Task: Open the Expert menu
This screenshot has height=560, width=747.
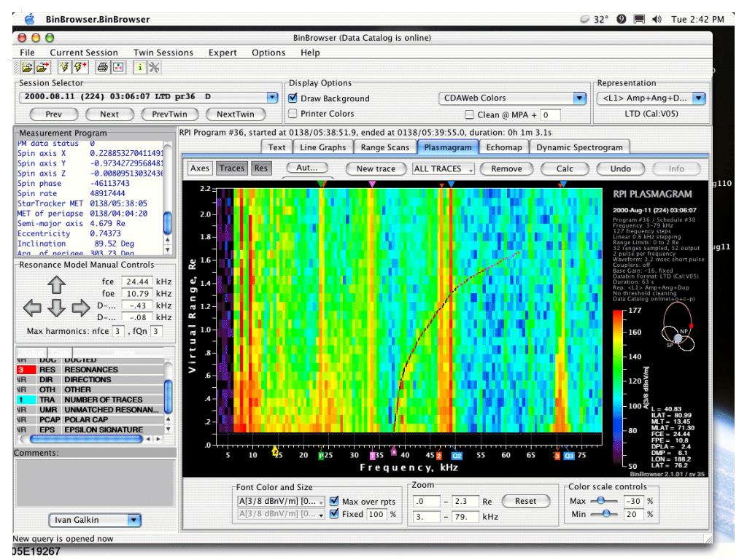Action: click(222, 52)
